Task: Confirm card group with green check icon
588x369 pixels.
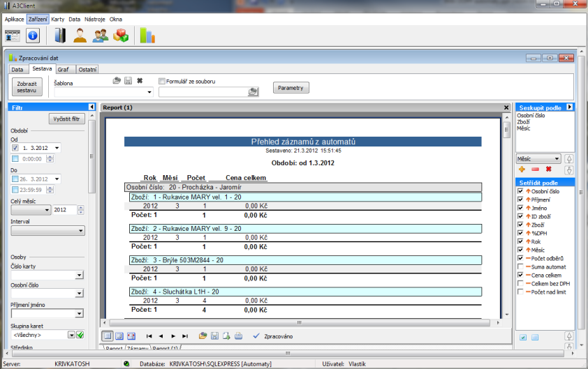Action: 80,335
